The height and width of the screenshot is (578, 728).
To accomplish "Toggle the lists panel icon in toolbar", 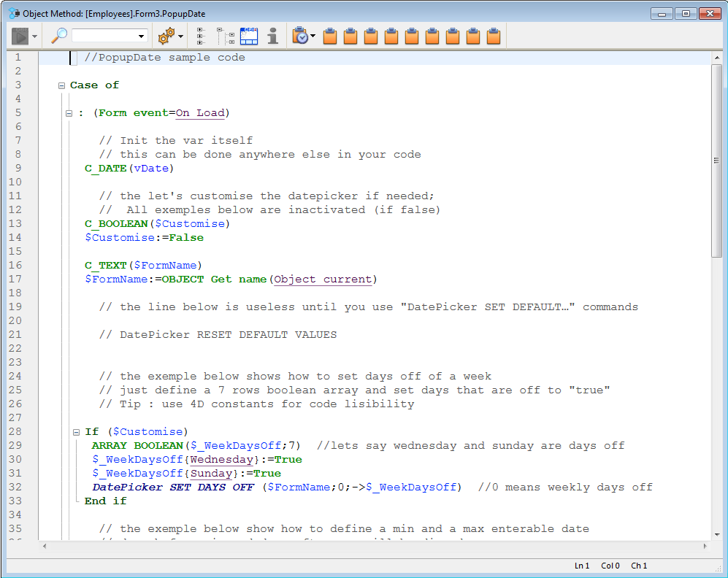I will [249, 36].
